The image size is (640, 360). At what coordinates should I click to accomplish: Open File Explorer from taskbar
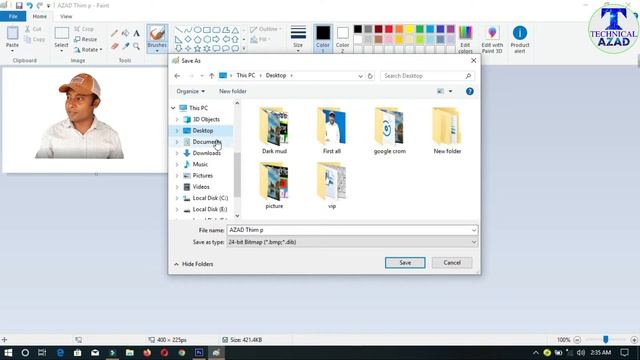tap(129, 352)
